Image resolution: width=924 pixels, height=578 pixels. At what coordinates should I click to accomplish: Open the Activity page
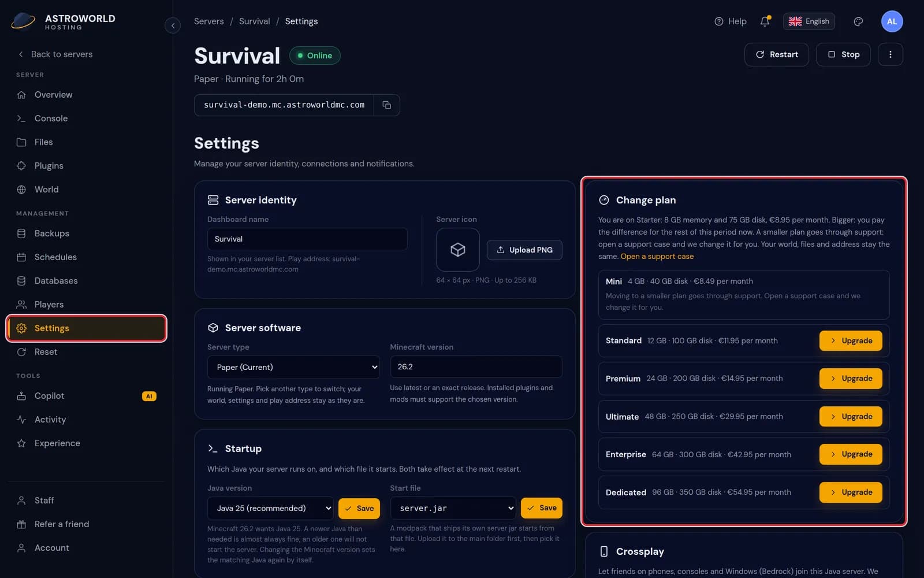click(87, 420)
